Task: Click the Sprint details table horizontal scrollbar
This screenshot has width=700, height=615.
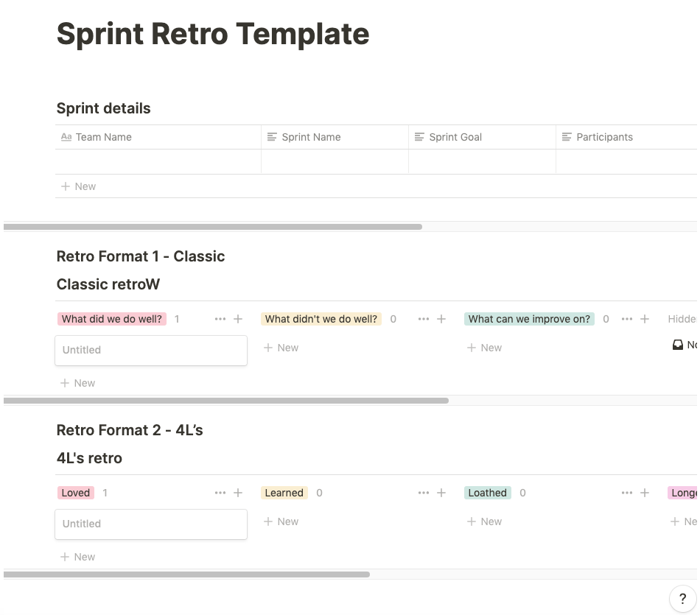Action: [213, 227]
